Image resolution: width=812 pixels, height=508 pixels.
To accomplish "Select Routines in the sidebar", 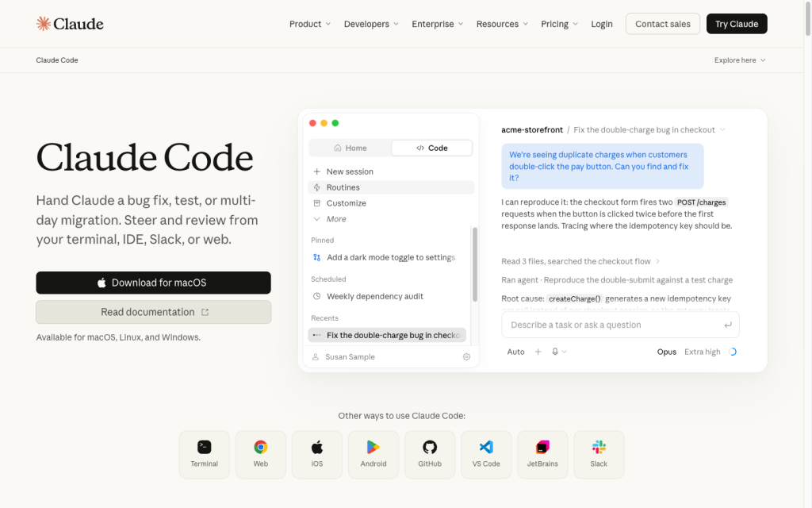I will point(391,187).
